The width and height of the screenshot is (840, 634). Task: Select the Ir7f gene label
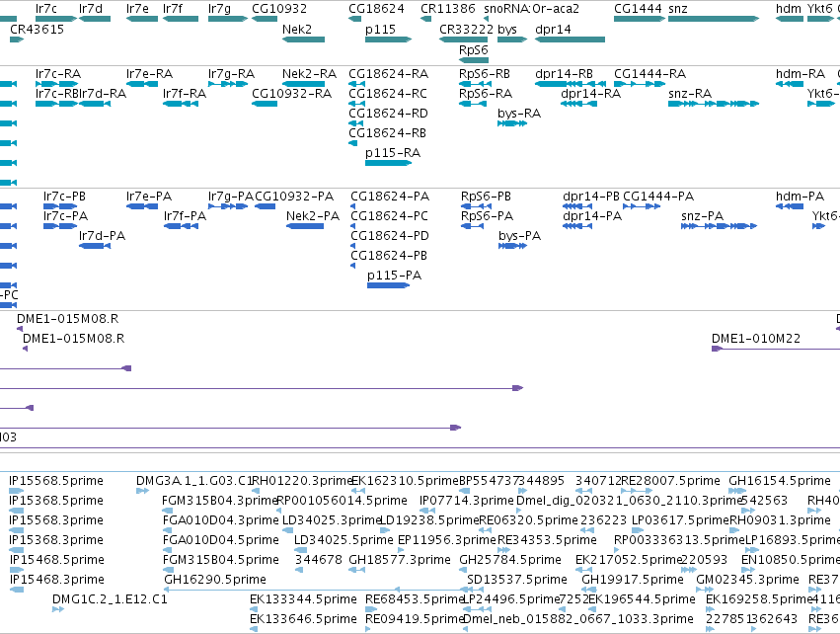pos(173,9)
